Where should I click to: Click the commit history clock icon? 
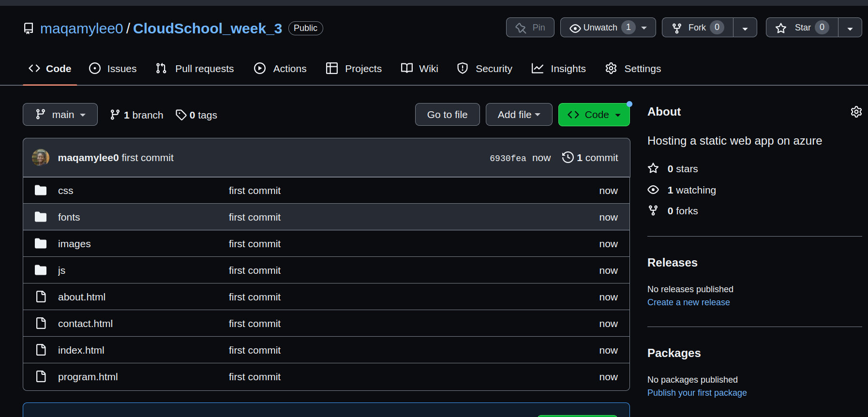pyautogui.click(x=568, y=157)
